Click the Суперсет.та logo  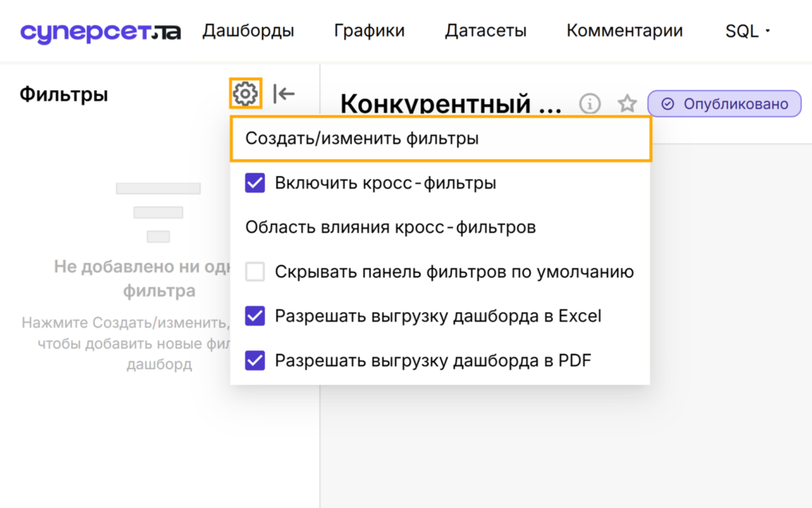(x=101, y=32)
